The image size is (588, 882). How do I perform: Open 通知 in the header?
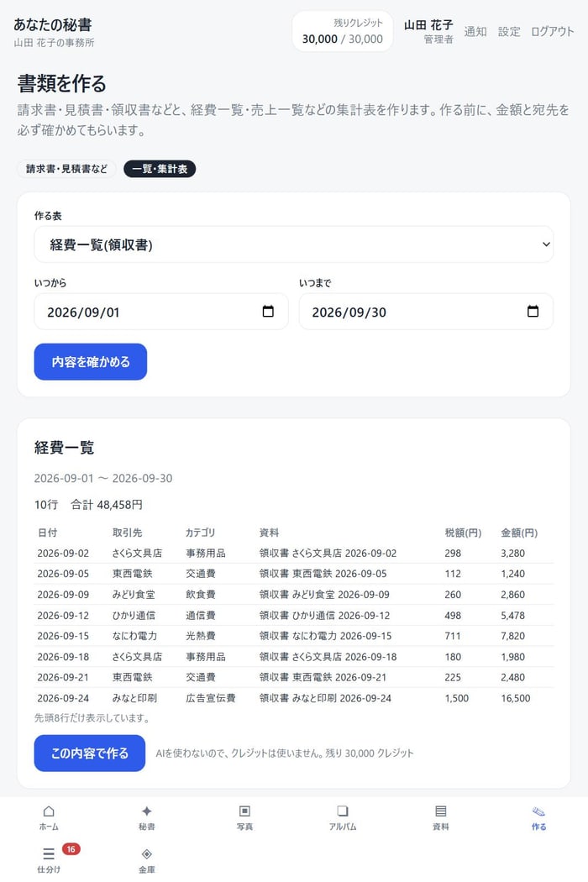pyautogui.click(x=475, y=32)
